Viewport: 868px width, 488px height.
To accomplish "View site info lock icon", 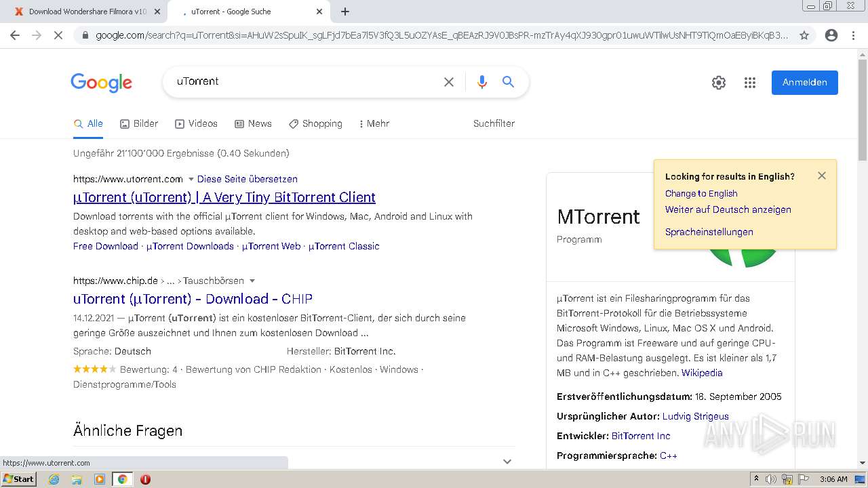I will (85, 35).
